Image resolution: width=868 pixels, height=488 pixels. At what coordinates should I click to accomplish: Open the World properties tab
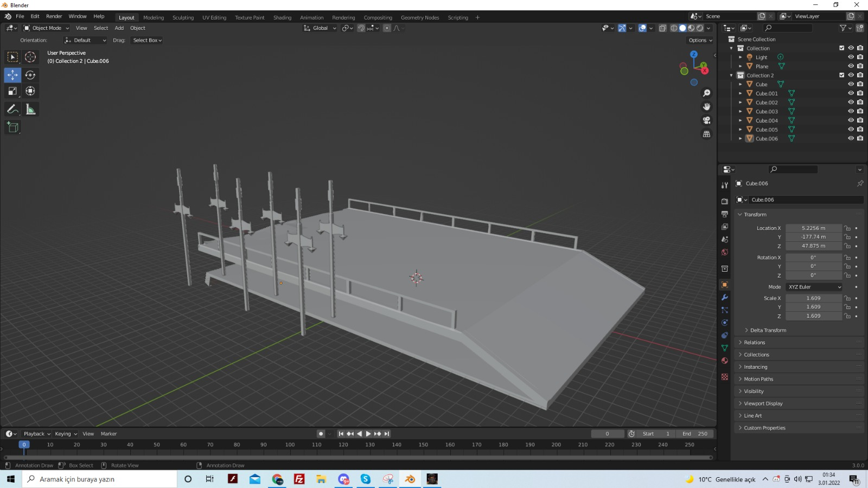(725, 252)
